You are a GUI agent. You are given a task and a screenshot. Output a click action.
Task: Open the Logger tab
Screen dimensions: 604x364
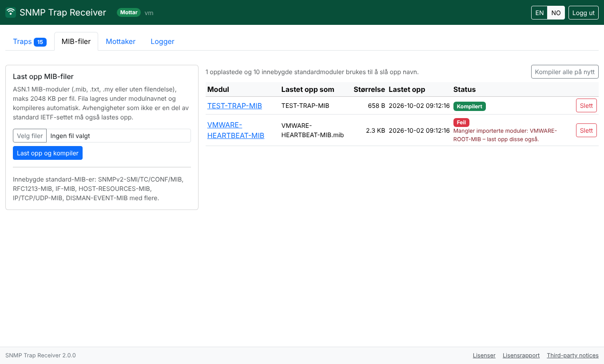(x=163, y=41)
